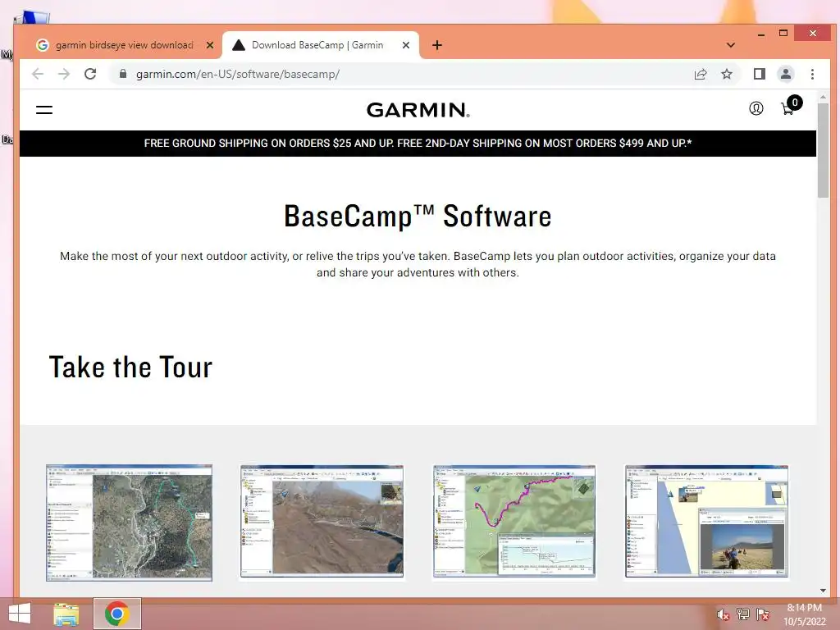
Task: Go forward in browser history
Action: [x=64, y=74]
